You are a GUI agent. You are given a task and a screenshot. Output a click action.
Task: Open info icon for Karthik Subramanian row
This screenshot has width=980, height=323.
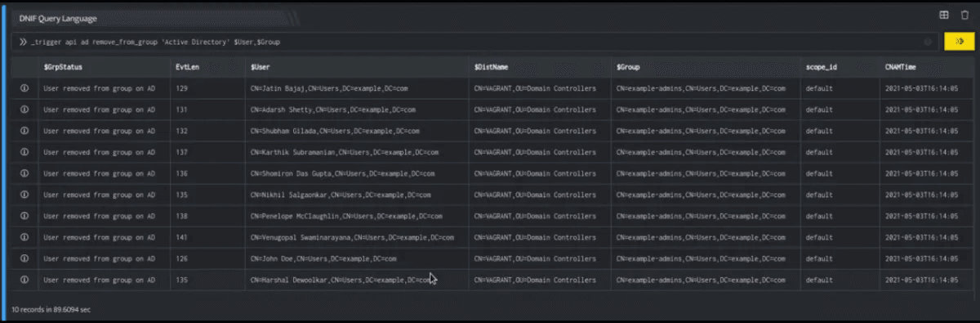[24, 152]
